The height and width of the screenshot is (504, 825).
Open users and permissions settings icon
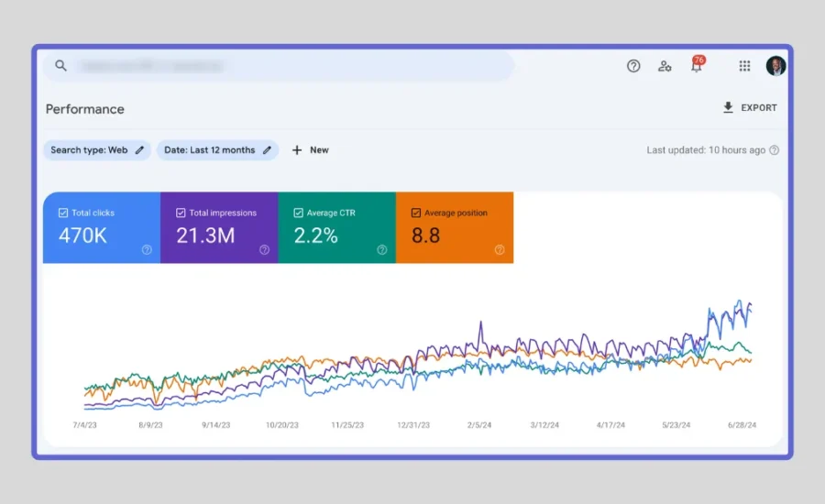tap(665, 66)
